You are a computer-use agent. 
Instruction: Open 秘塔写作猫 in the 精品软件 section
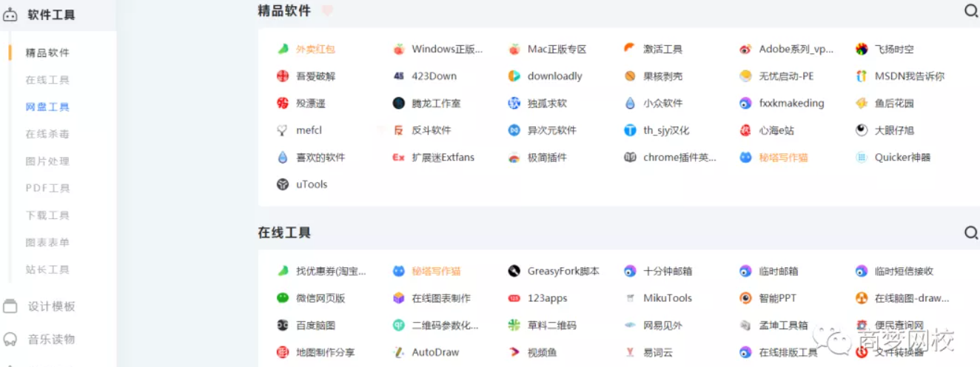(x=783, y=157)
